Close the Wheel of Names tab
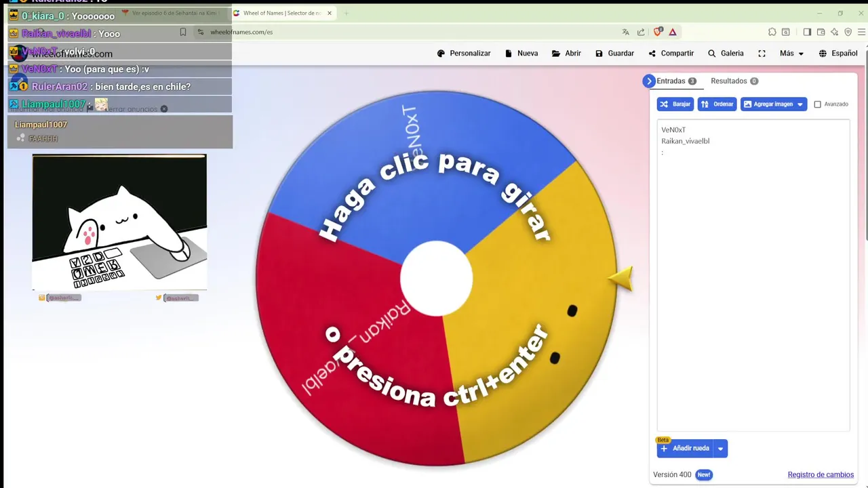The image size is (868, 488). tap(330, 13)
